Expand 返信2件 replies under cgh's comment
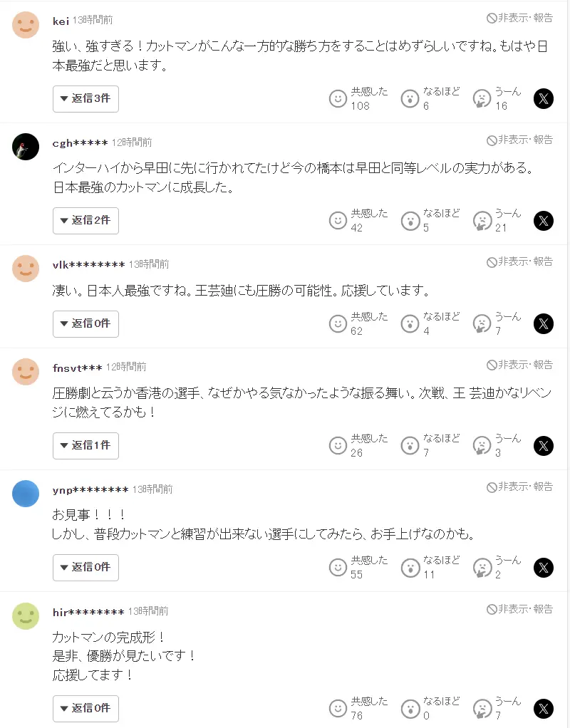 (85, 221)
